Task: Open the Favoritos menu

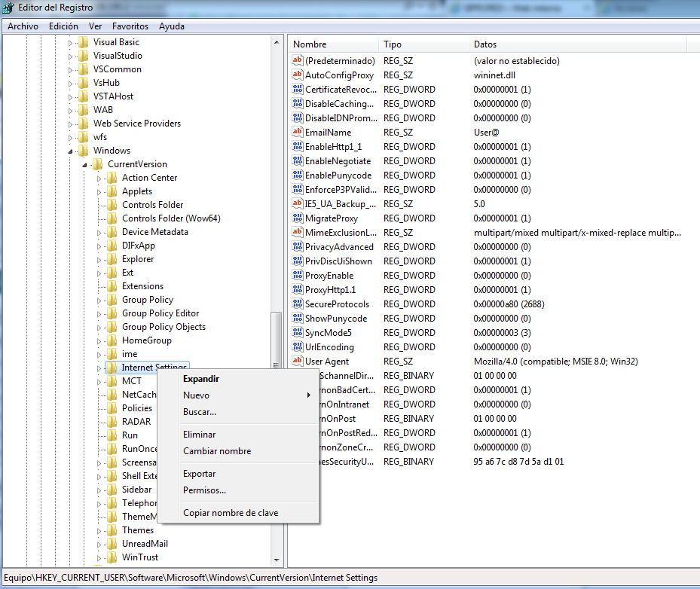Action: tap(131, 26)
